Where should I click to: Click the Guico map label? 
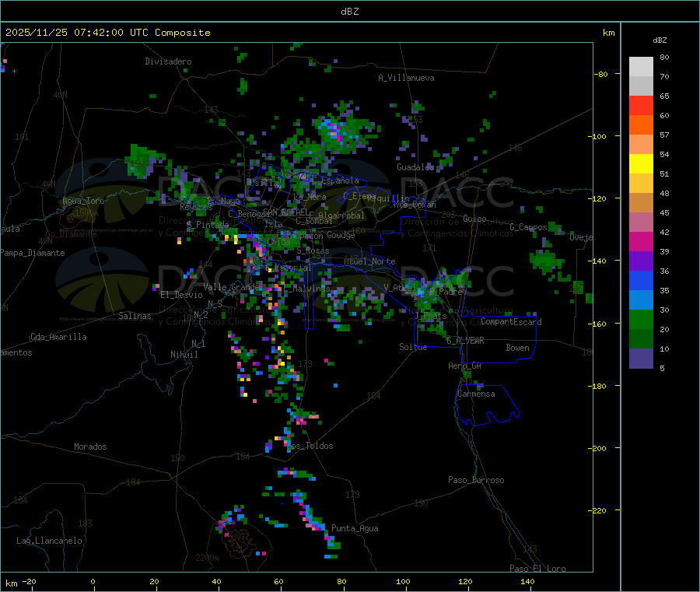[474, 219]
